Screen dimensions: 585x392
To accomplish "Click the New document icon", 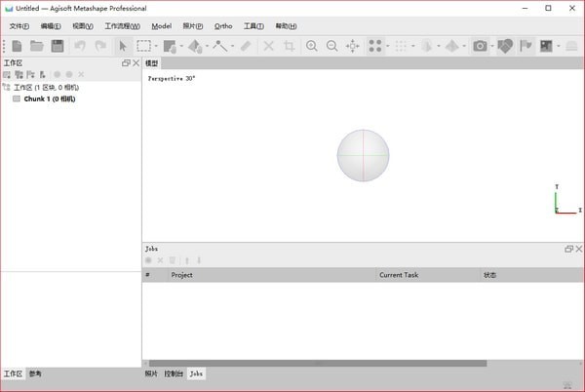I will pyautogui.click(x=17, y=46).
